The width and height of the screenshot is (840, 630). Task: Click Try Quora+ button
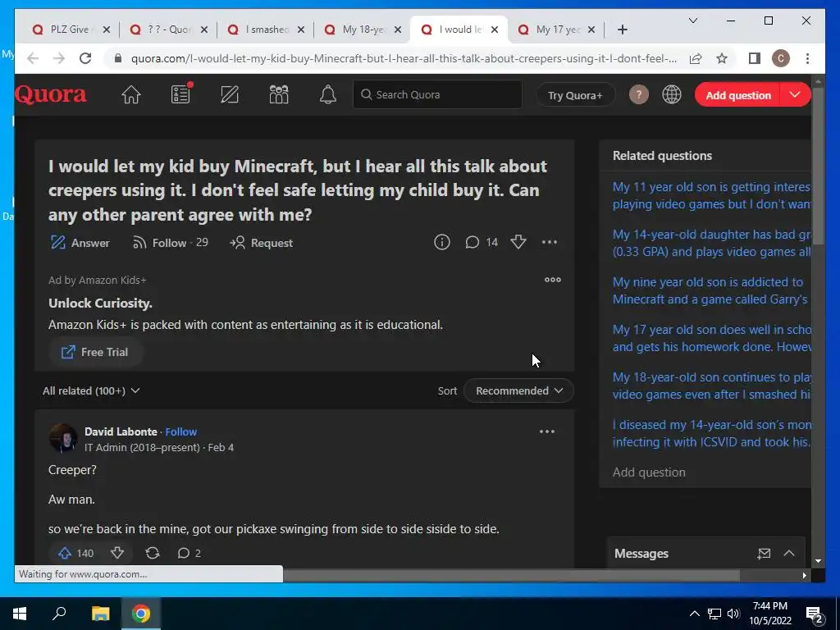tap(575, 95)
